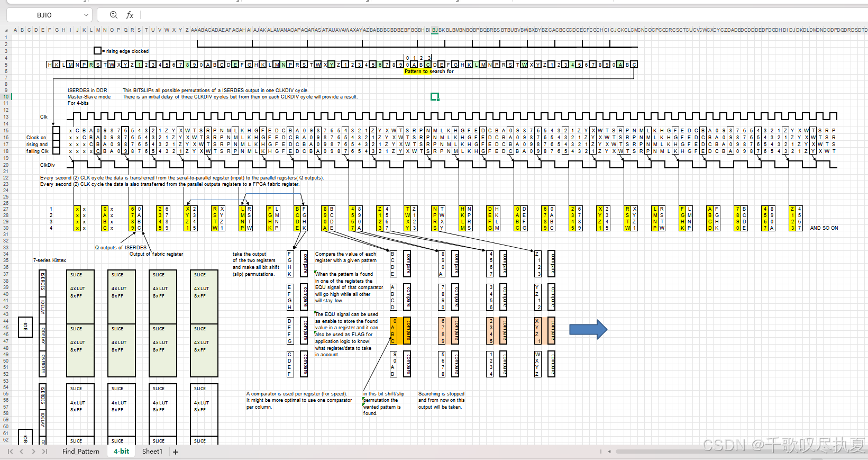Click the selected cell BJ10 outline
The image size is (868, 460).
click(x=435, y=96)
